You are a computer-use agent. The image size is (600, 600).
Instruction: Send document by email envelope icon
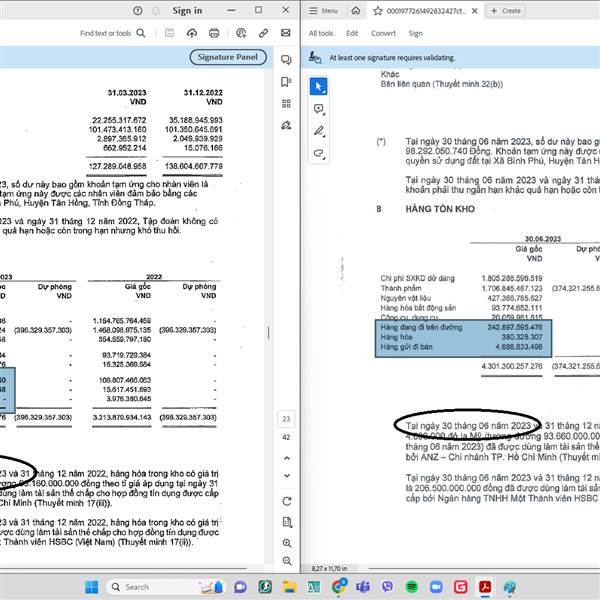point(285,33)
